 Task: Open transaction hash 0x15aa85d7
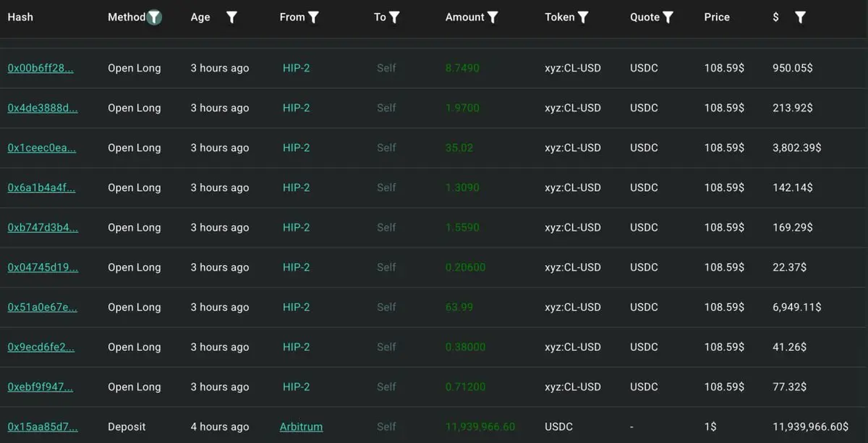tap(42, 426)
